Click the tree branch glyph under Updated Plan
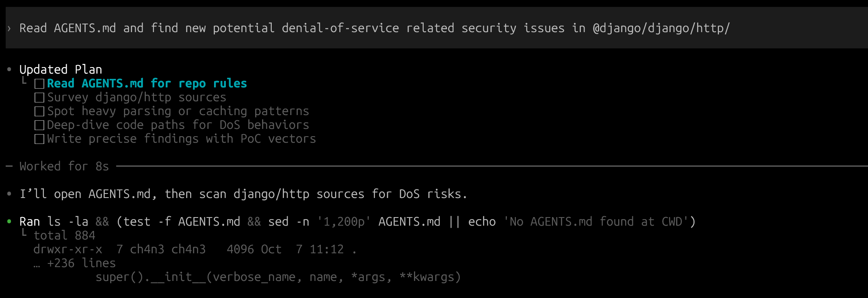 24,81
